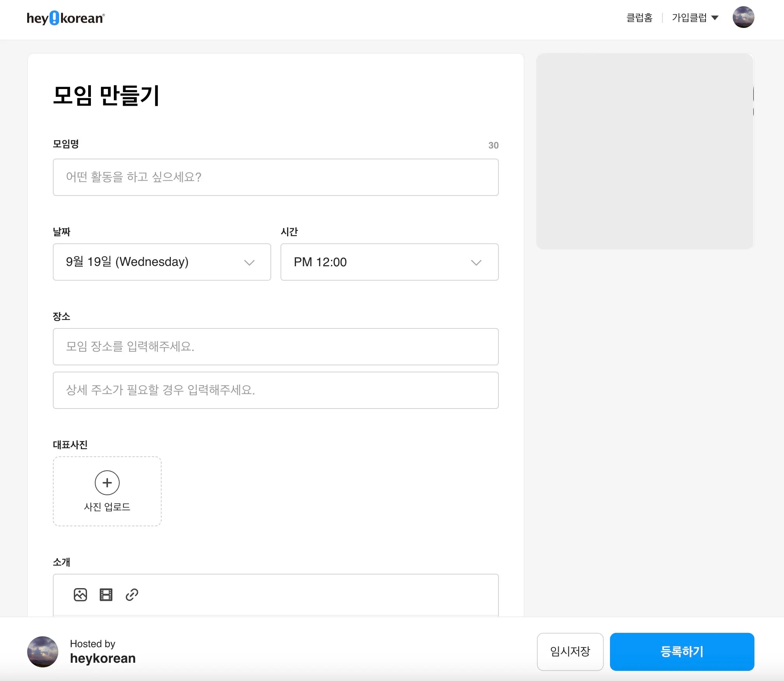
Task: Open the 시간 time dropdown
Action: (x=389, y=262)
